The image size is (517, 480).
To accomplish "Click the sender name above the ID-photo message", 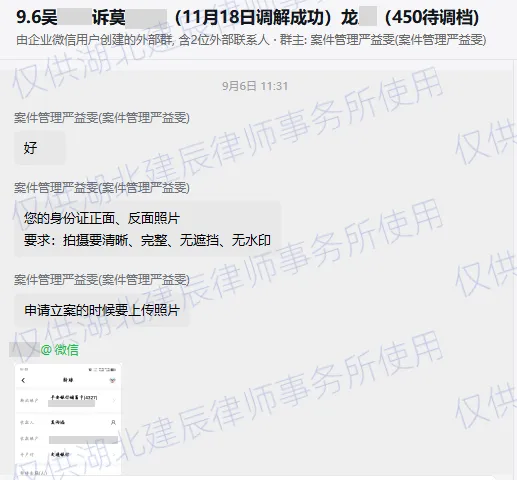I will coord(102,188).
